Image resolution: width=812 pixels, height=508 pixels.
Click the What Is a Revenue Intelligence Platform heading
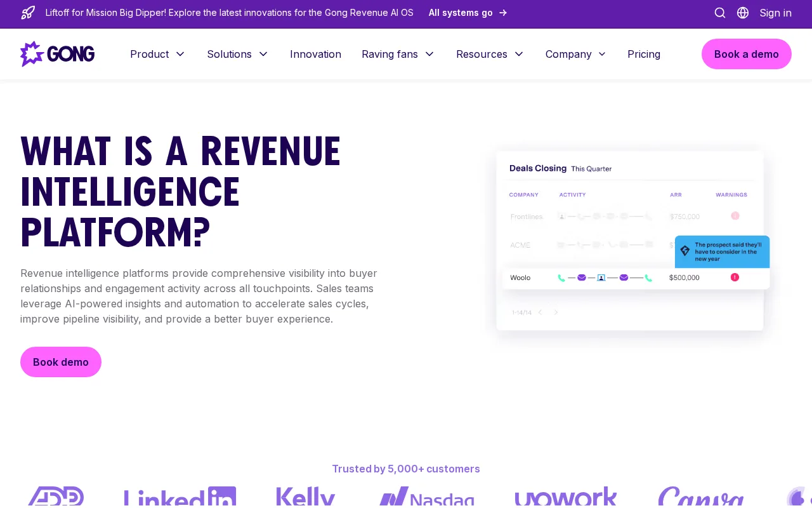pos(181,192)
